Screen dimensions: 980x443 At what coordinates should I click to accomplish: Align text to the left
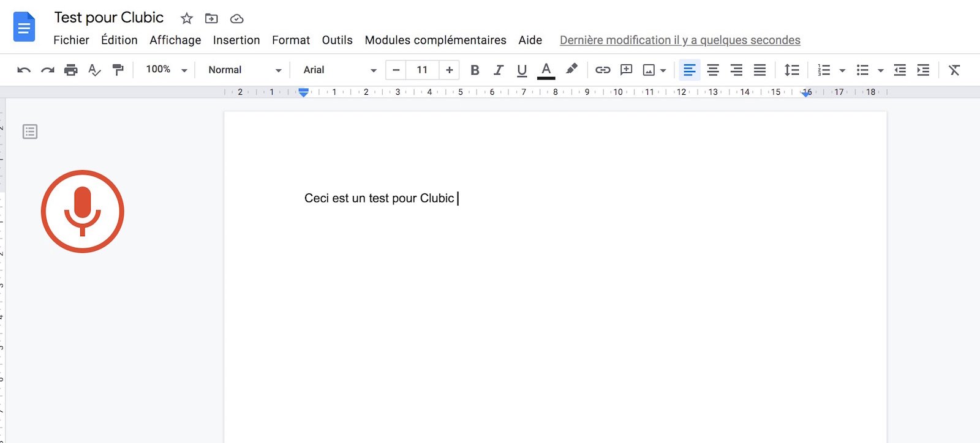click(x=690, y=70)
